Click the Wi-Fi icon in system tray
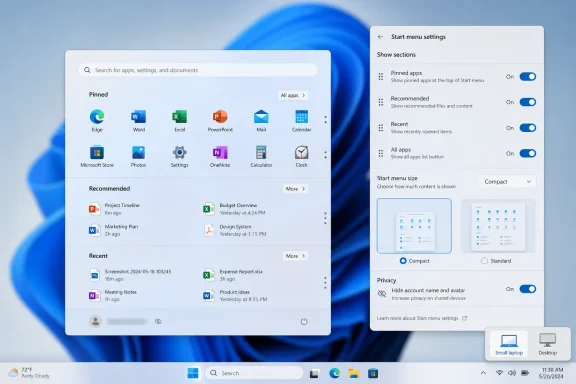576x384 pixels. point(499,373)
